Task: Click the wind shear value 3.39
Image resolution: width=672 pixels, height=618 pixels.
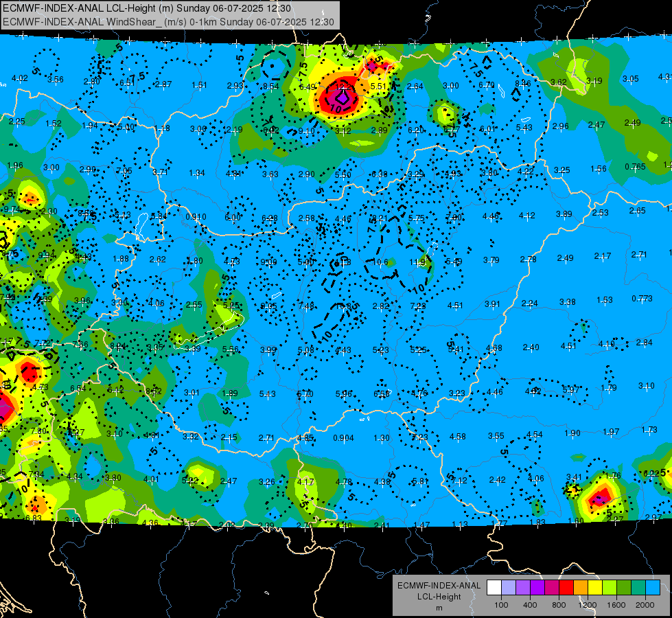Action: (192, 349)
